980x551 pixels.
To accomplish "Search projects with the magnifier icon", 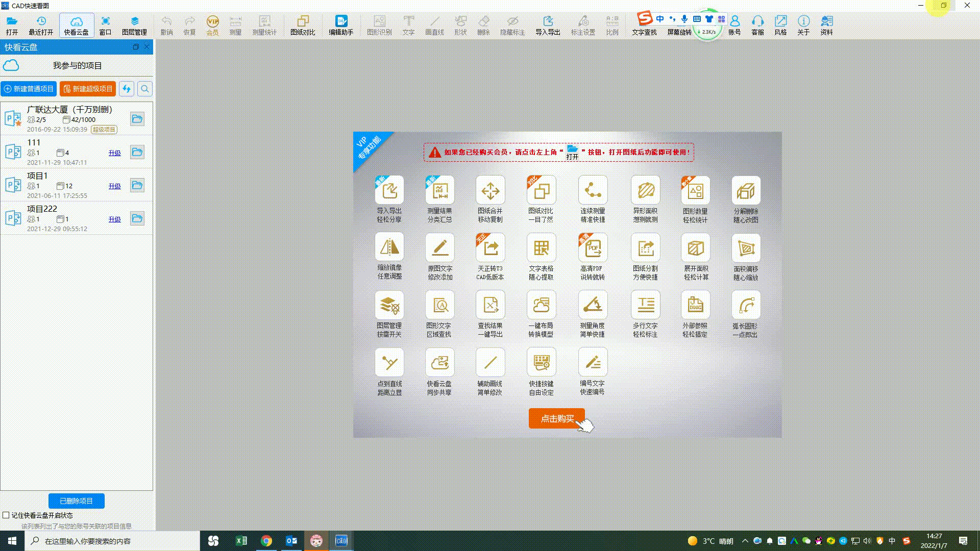I will click(x=145, y=89).
